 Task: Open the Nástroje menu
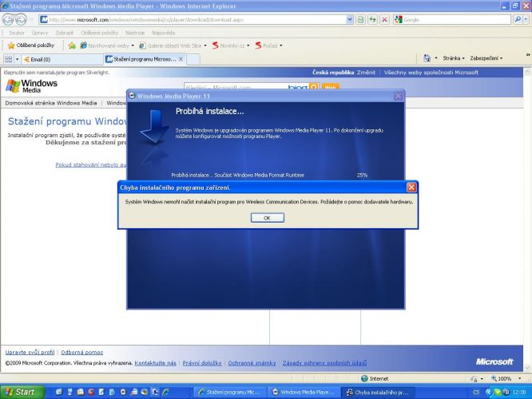(x=135, y=33)
